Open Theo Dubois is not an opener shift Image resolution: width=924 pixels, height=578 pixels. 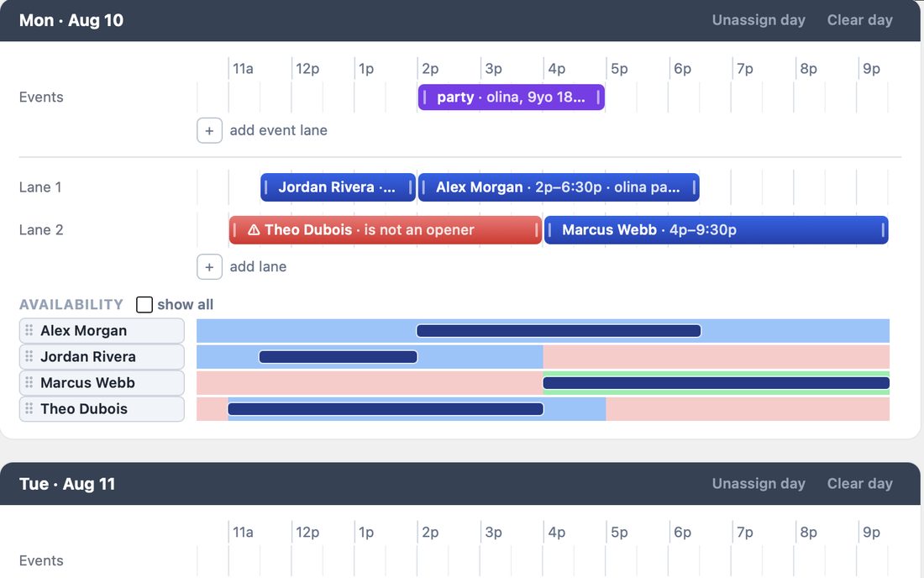click(386, 230)
